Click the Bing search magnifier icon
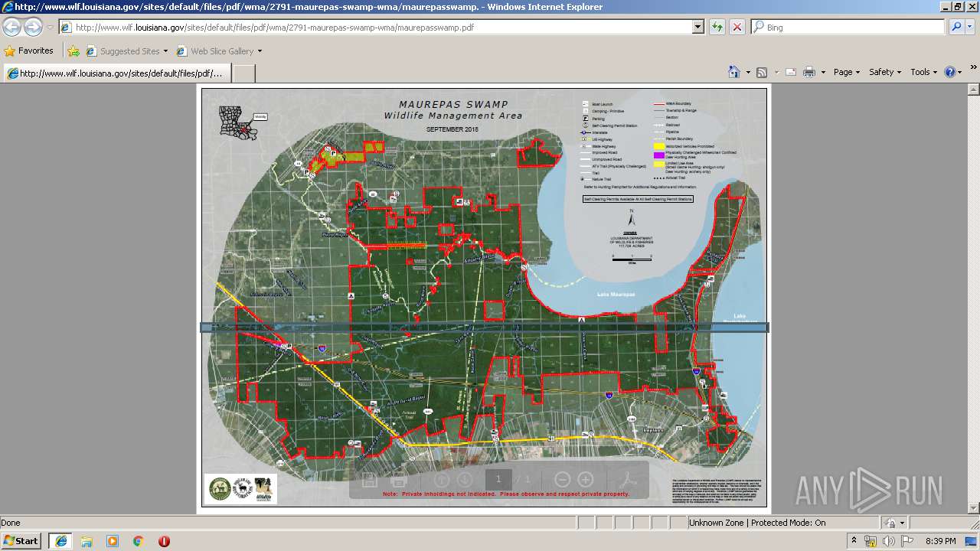This screenshot has height=551, width=980. (956, 27)
